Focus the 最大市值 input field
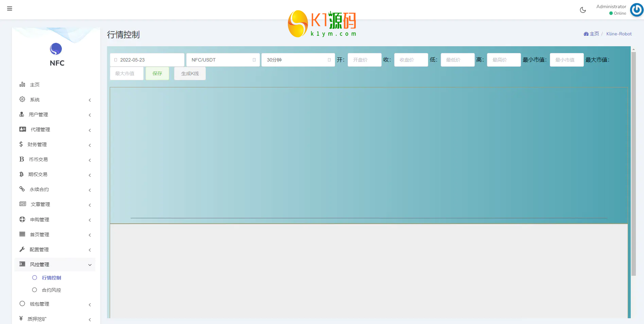 click(126, 73)
